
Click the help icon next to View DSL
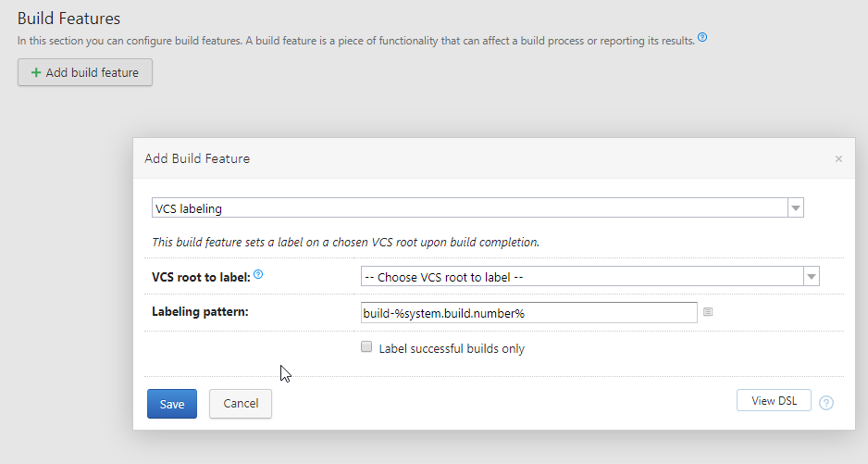(826, 403)
